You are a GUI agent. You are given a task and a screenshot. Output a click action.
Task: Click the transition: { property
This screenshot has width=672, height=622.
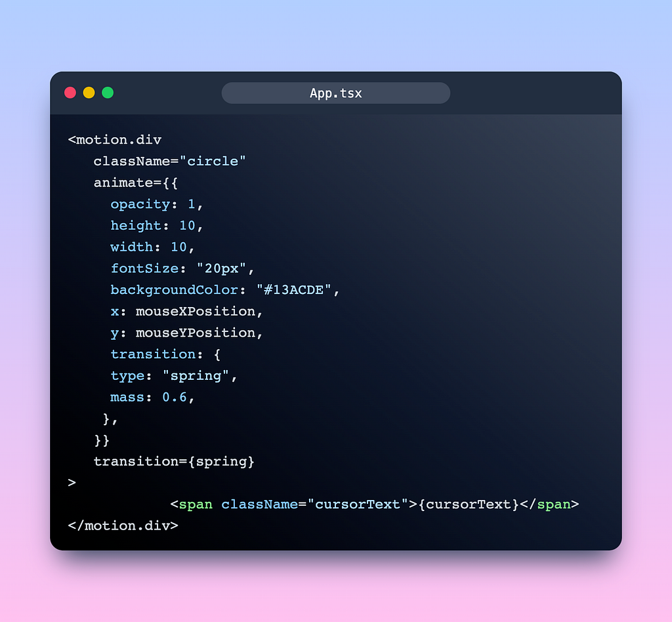pos(165,354)
